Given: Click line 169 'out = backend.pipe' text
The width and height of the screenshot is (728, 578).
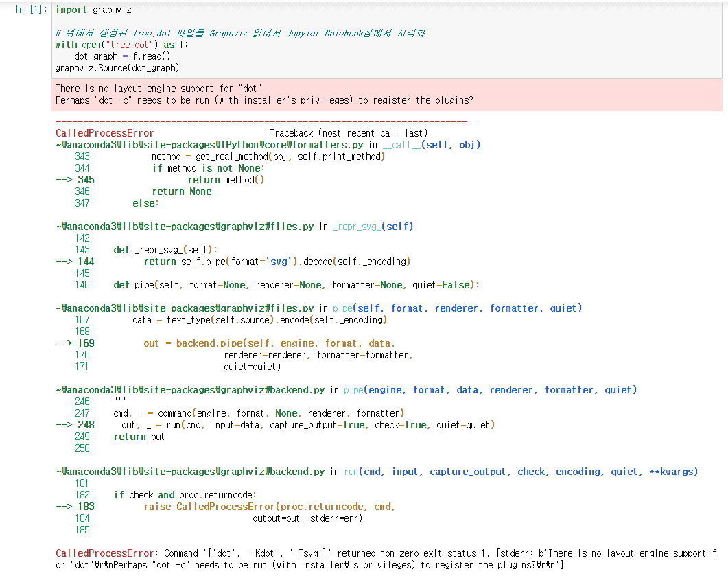Looking at the screenshot, I should (269, 343).
